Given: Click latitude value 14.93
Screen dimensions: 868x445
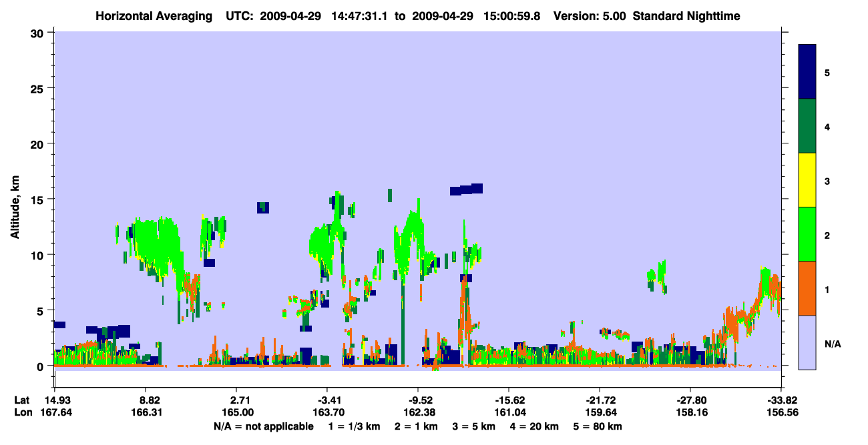Looking at the screenshot, I should (57, 400).
